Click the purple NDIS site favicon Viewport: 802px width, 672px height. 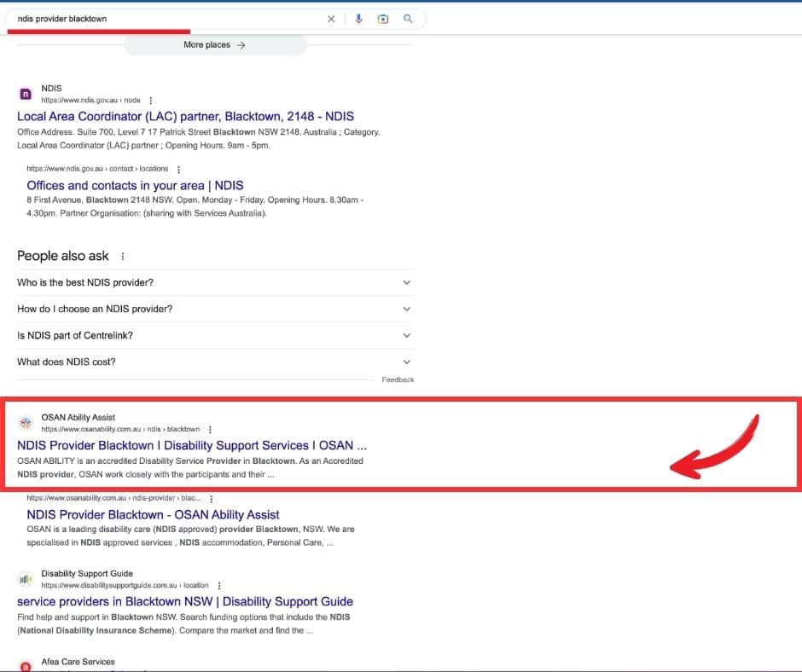[x=26, y=94]
